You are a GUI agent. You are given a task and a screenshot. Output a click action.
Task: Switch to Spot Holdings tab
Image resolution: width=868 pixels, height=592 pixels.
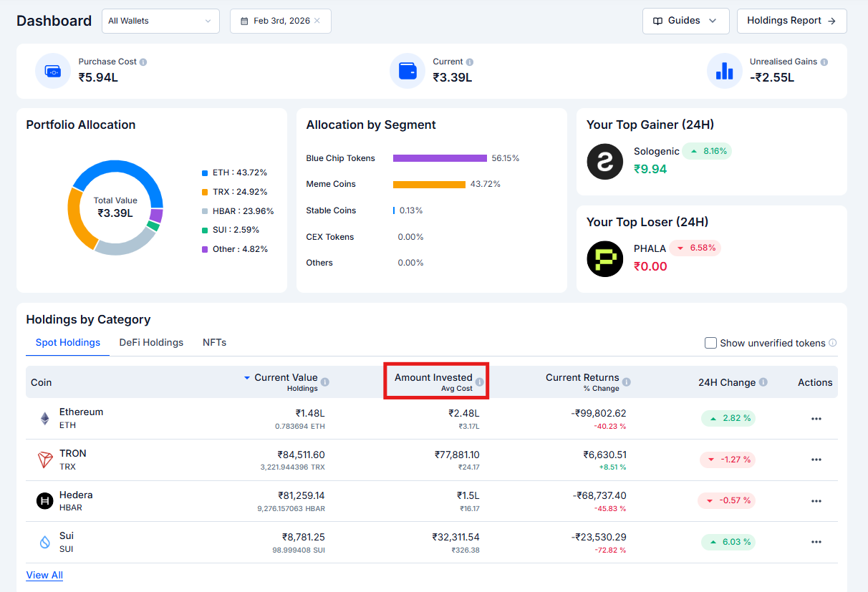68,343
